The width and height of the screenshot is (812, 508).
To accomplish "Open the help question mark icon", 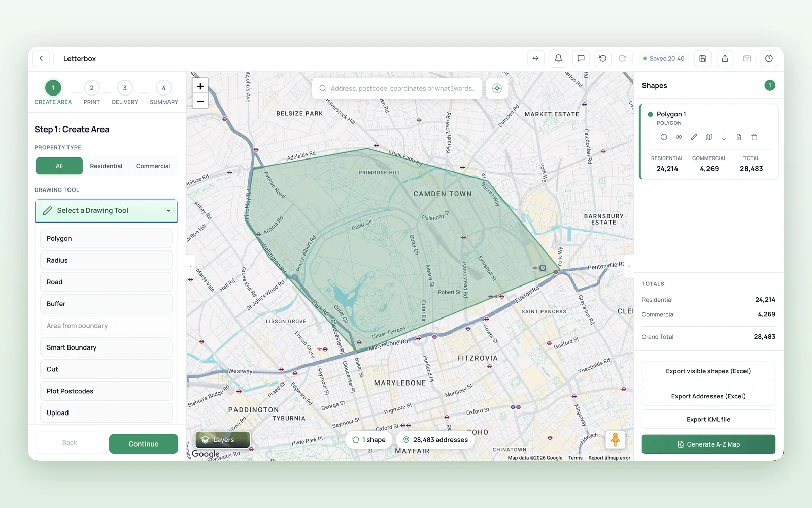I will tap(769, 58).
